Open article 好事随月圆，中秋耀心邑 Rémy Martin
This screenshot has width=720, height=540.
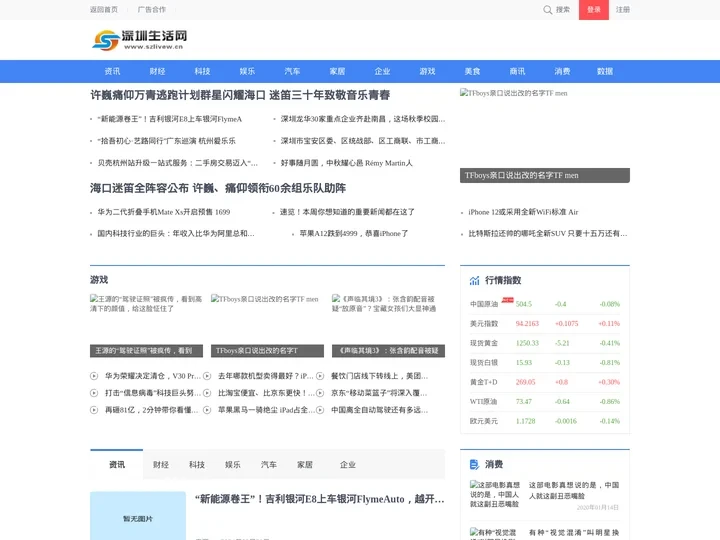click(347, 163)
